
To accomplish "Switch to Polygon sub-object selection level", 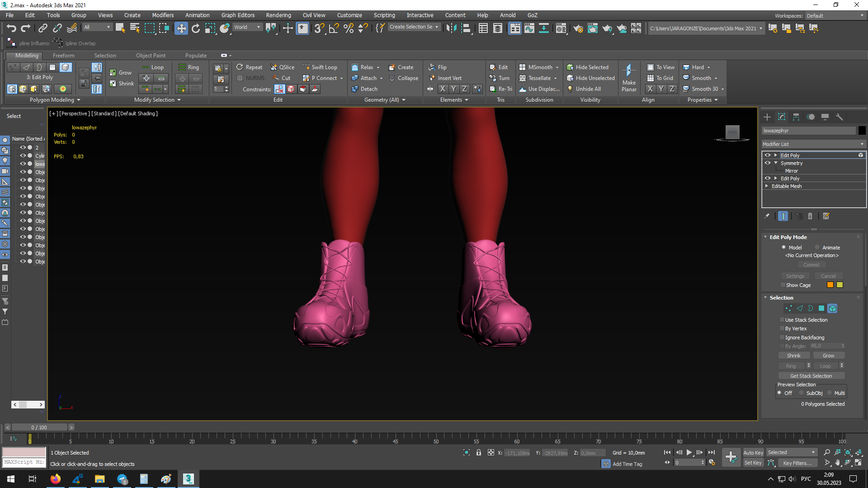I will point(821,308).
